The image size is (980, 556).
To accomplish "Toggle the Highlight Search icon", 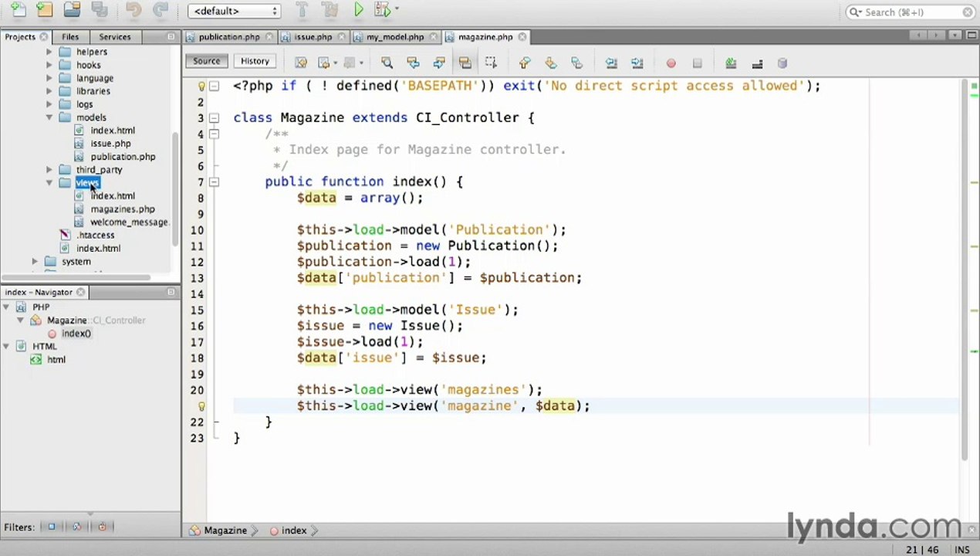I will pyautogui.click(x=465, y=63).
